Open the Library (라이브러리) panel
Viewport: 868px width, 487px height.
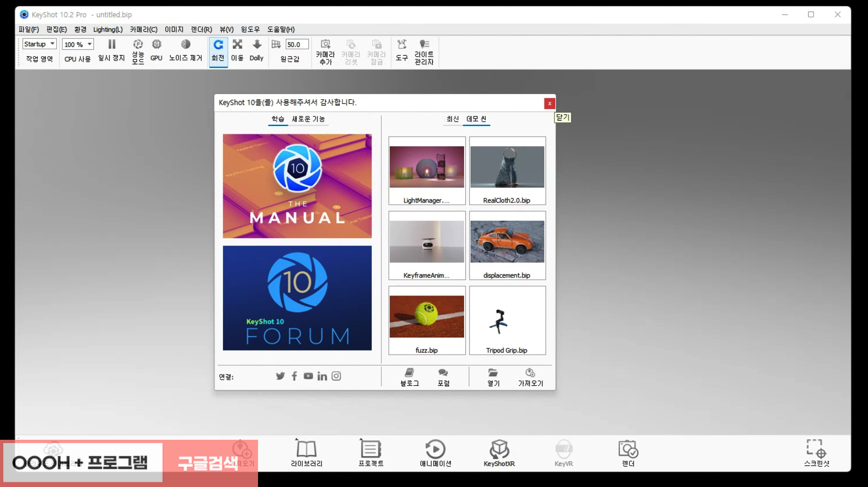pyautogui.click(x=307, y=453)
